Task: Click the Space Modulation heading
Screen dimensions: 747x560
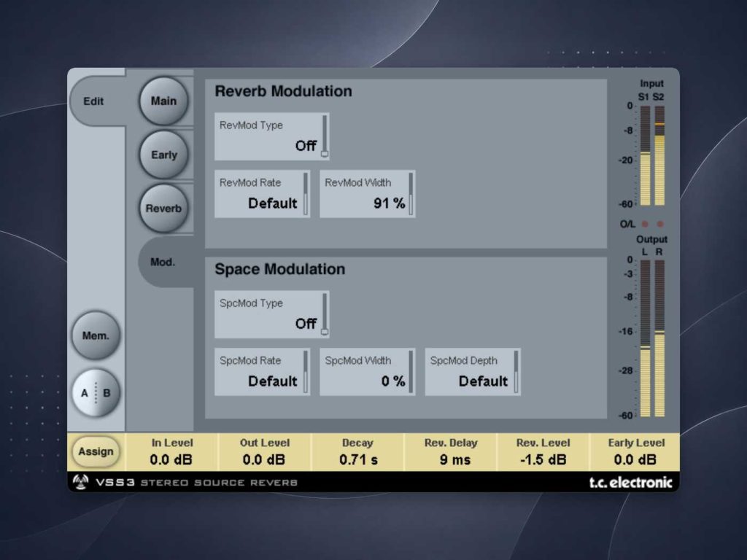Action: tap(279, 269)
